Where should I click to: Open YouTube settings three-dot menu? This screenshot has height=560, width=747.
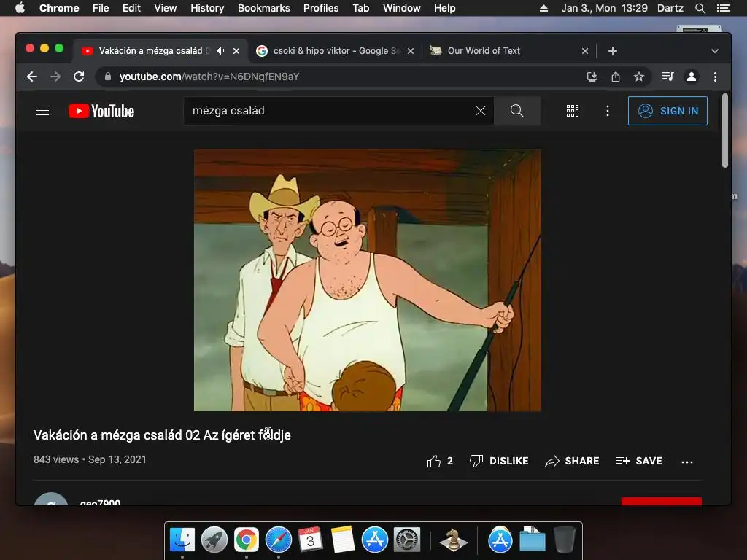(x=608, y=111)
